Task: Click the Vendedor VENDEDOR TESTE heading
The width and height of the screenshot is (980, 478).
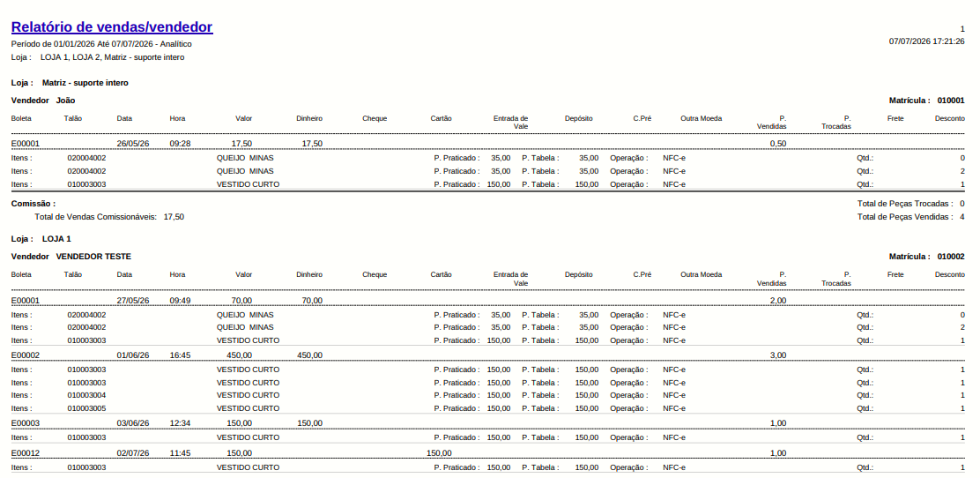Action: click(71, 257)
